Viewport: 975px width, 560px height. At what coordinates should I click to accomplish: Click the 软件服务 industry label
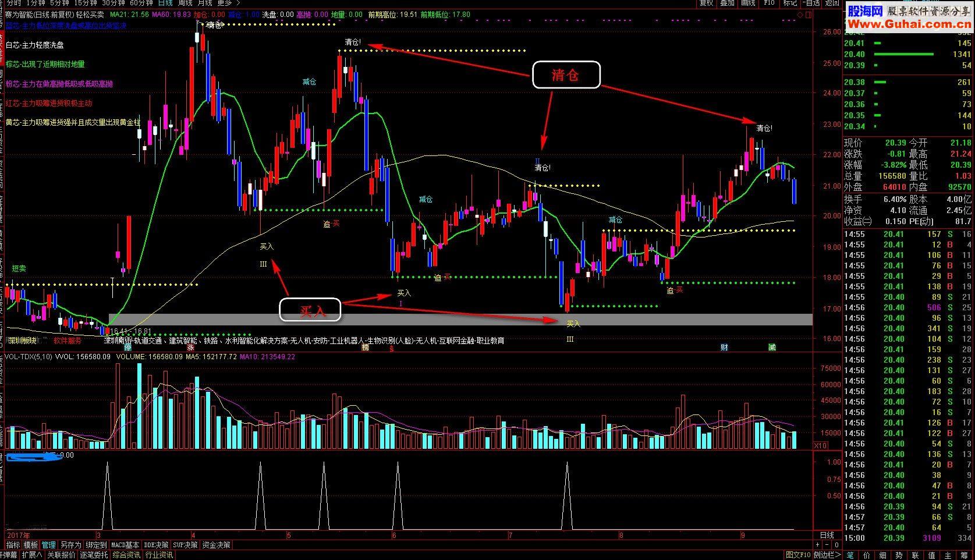click(68, 341)
